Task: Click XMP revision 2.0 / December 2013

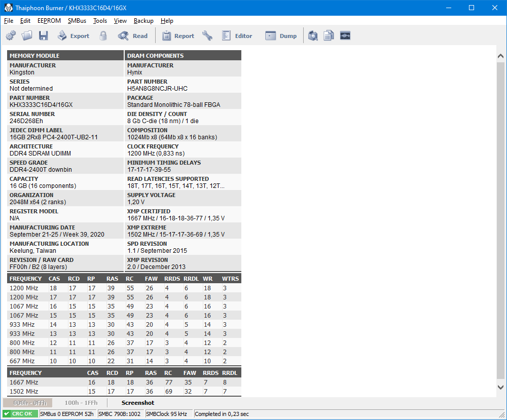Action: [157, 266]
